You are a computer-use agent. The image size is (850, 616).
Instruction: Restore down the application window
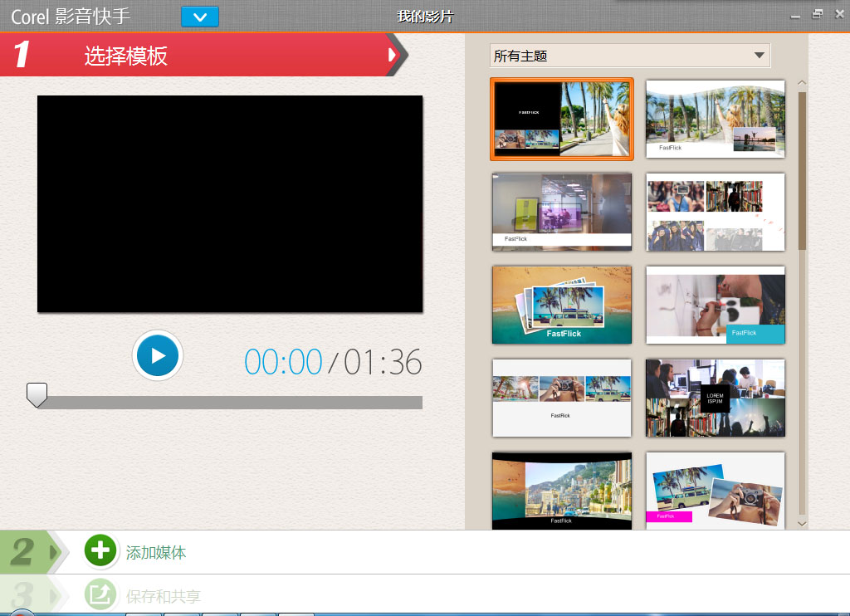click(x=818, y=15)
